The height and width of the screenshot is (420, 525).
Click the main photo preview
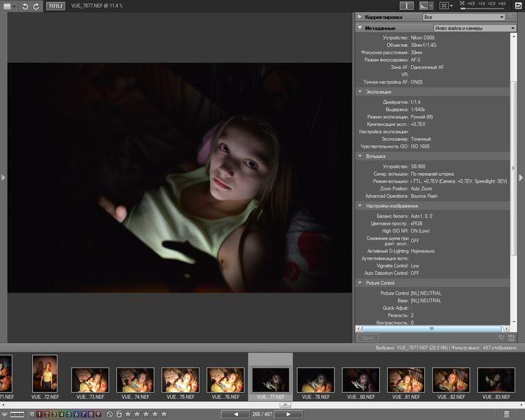coord(179,178)
